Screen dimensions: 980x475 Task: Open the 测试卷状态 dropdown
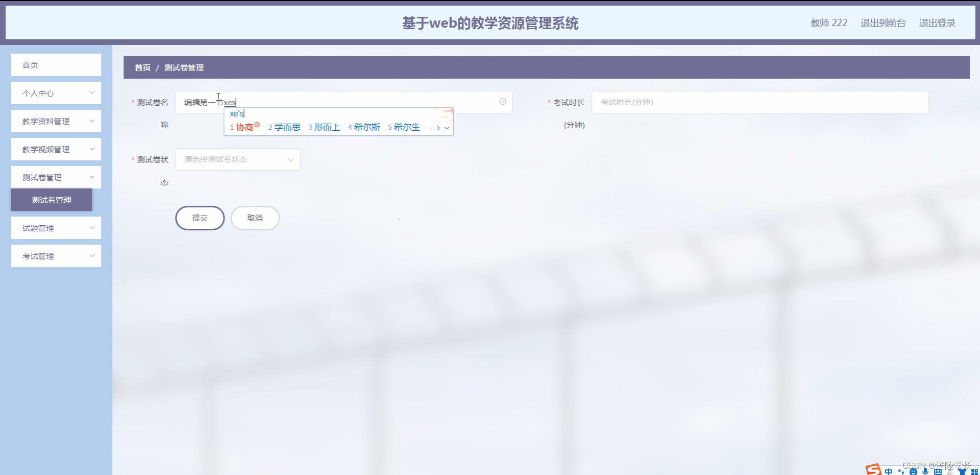237,159
